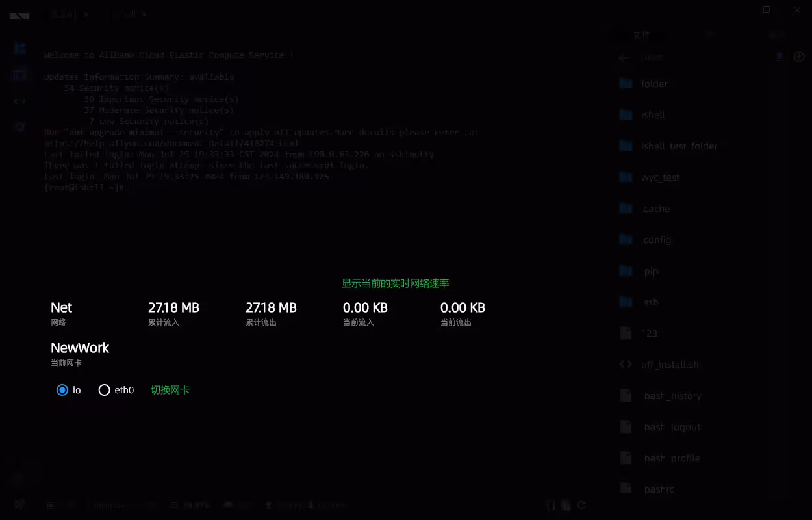
Task: Select the .bash_history file
Action: (671, 396)
